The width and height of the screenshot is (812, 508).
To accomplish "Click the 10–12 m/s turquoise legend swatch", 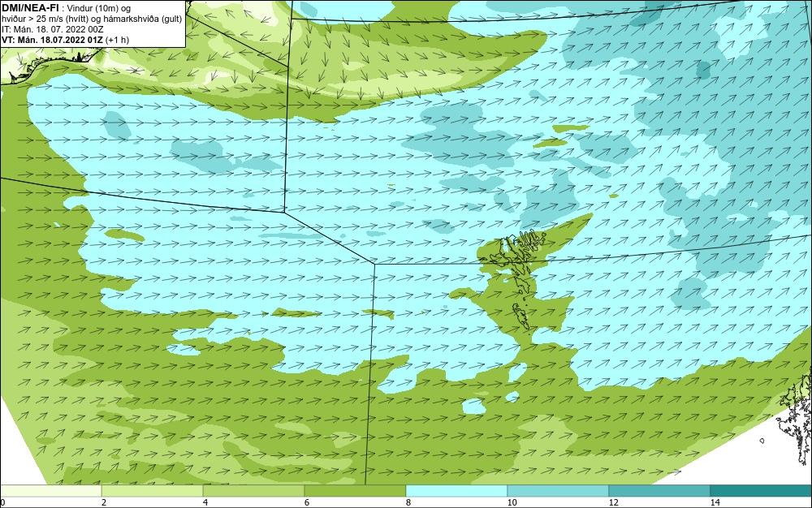I will point(559,491).
